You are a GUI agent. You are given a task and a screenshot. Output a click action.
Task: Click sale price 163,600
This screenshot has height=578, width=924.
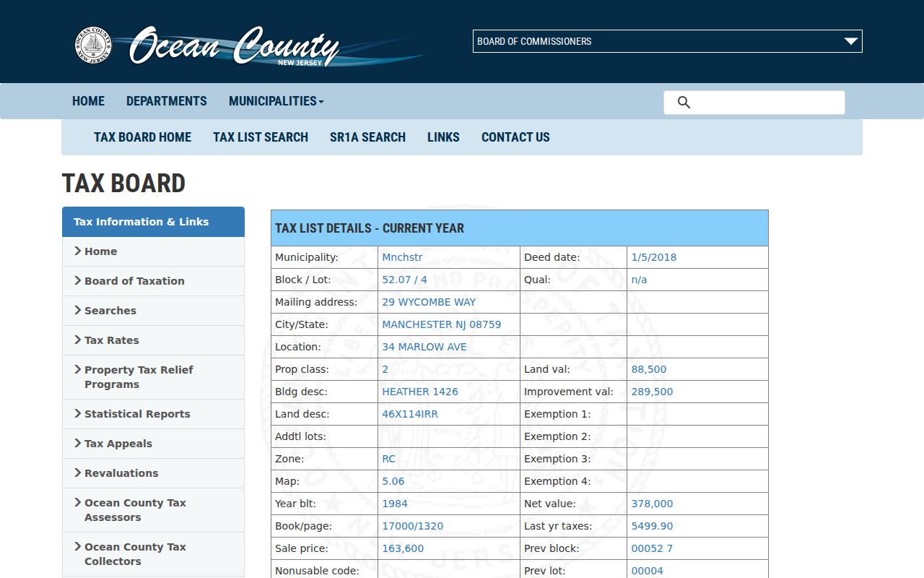403,548
